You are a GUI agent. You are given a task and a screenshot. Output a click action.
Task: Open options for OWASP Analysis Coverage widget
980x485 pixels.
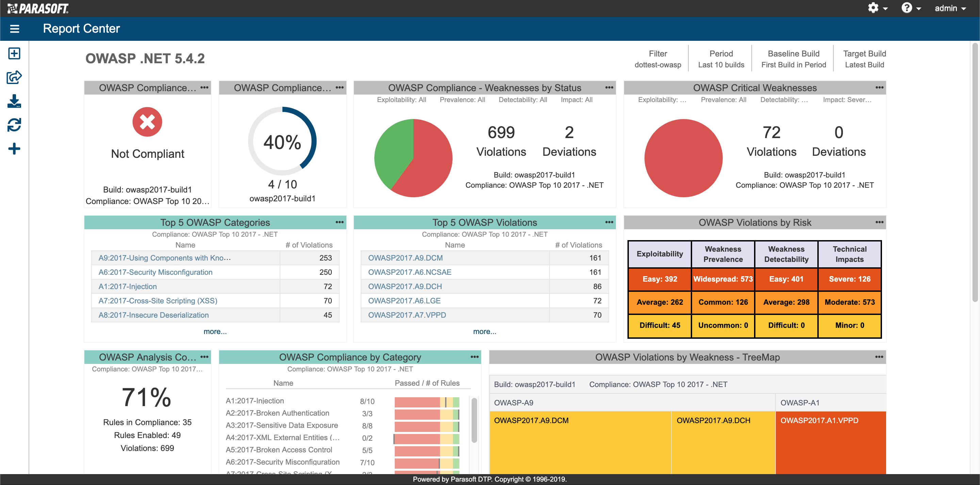pos(205,357)
